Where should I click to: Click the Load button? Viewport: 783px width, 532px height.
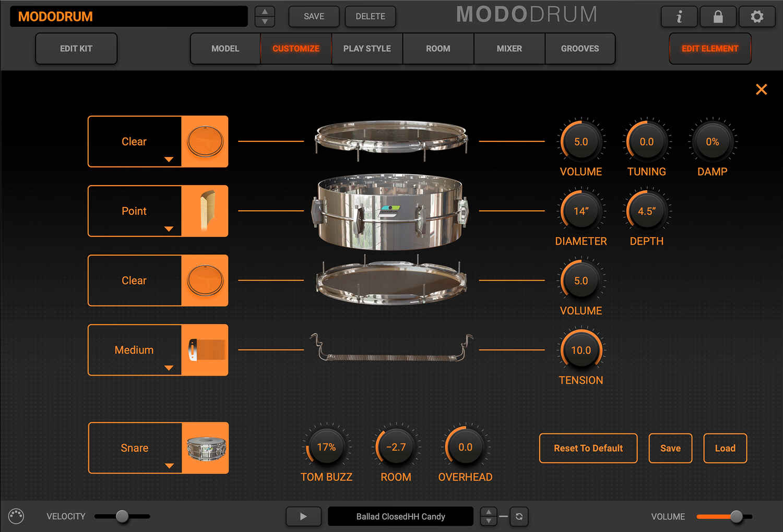[x=725, y=448]
